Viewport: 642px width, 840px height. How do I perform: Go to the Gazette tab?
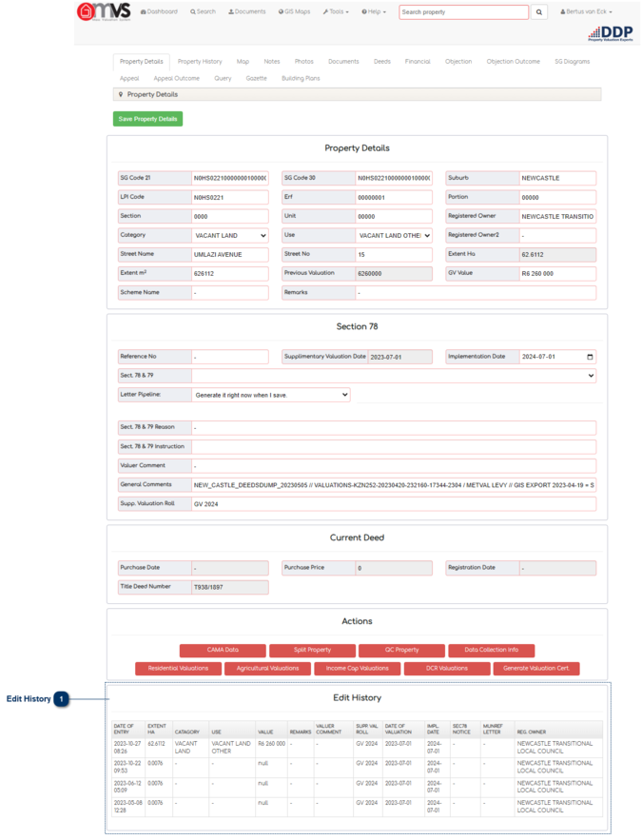(257, 78)
